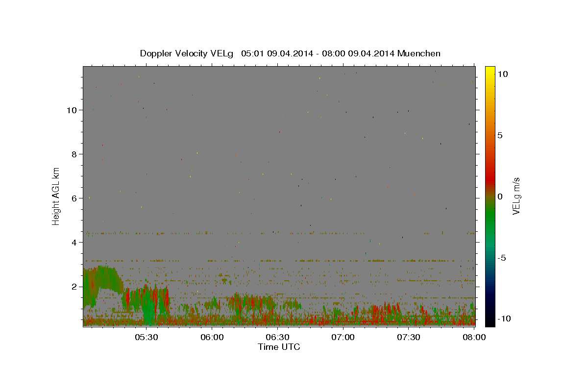Select the 08:00 time tick label

[x=474, y=337]
